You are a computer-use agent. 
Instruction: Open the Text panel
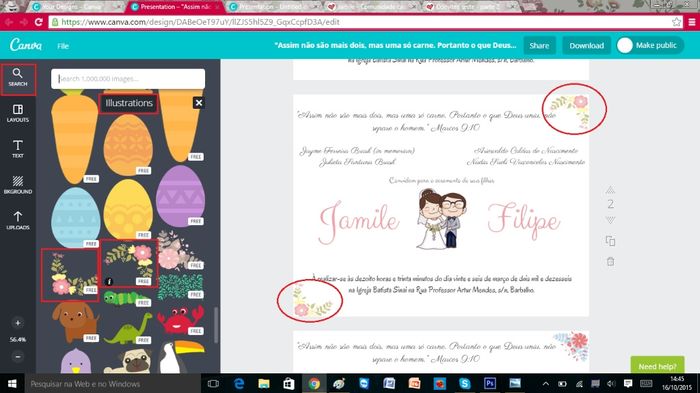(x=18, y=149)
